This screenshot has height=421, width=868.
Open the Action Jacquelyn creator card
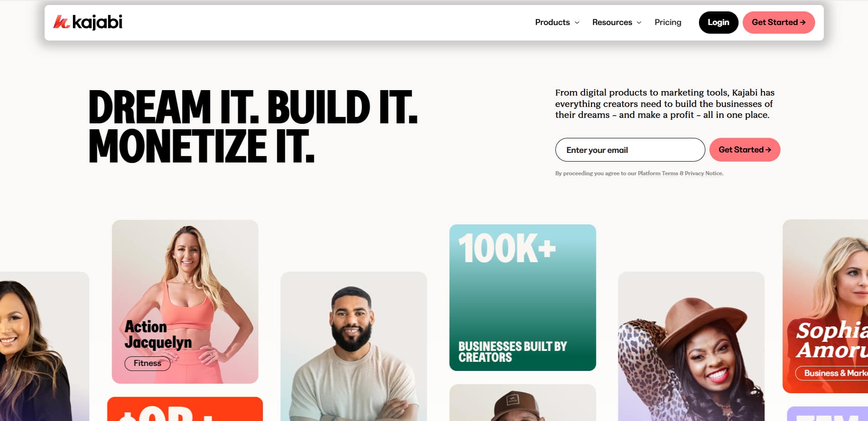(185, 301)
